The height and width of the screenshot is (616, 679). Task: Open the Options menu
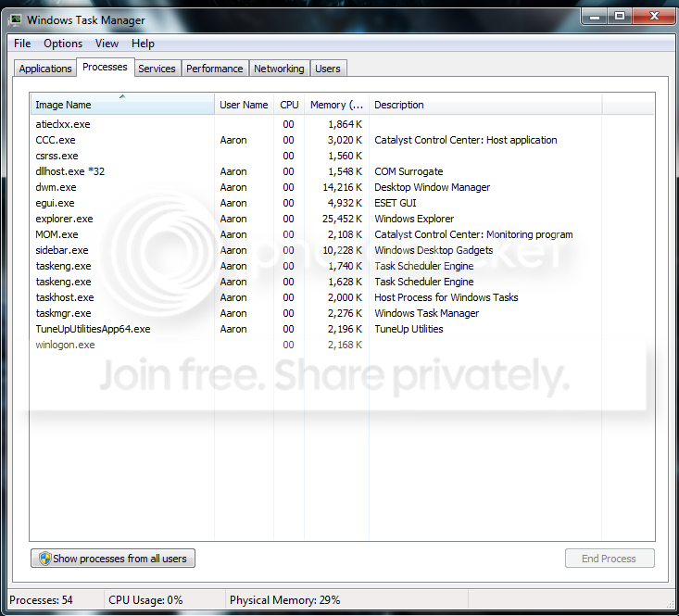coord(63,44)
